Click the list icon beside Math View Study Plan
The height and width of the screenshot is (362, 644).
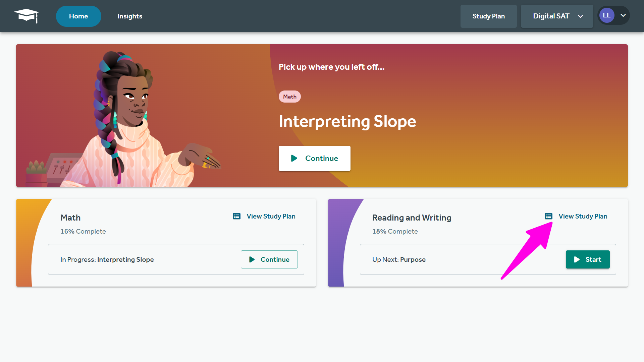(236, 217)
